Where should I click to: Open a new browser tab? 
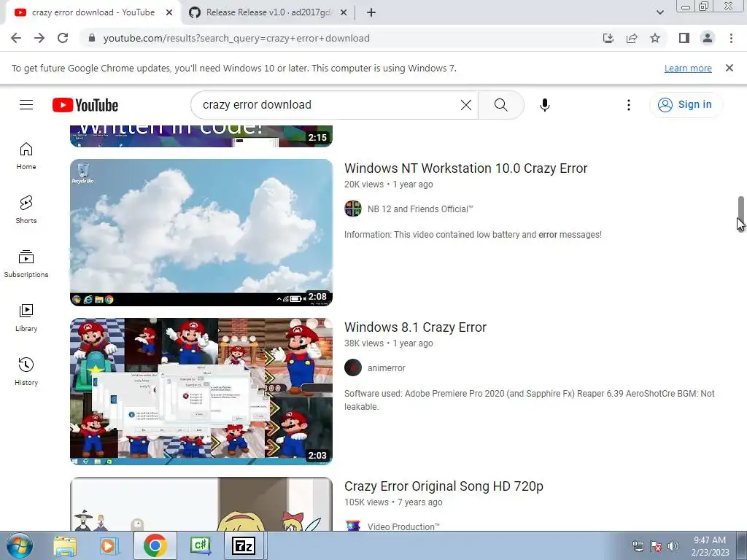371,12
